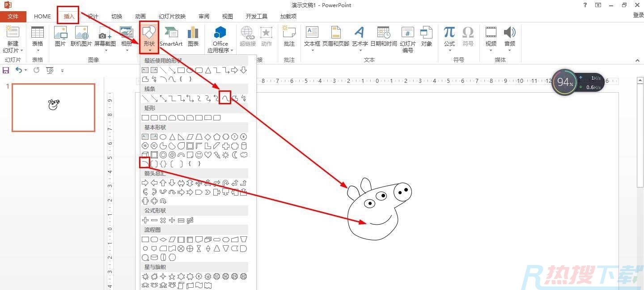Switch to the 设计 ribbon tab

click(x=93, y=16)
